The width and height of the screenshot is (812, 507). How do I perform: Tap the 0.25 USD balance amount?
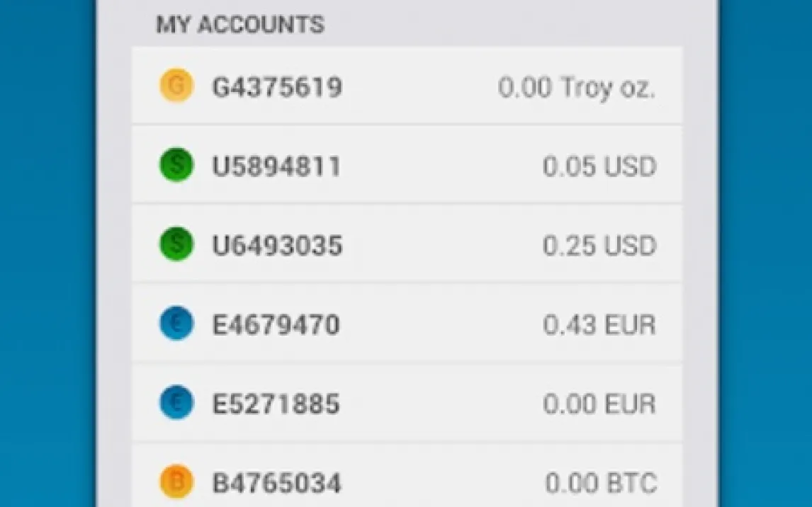[599, 246]
